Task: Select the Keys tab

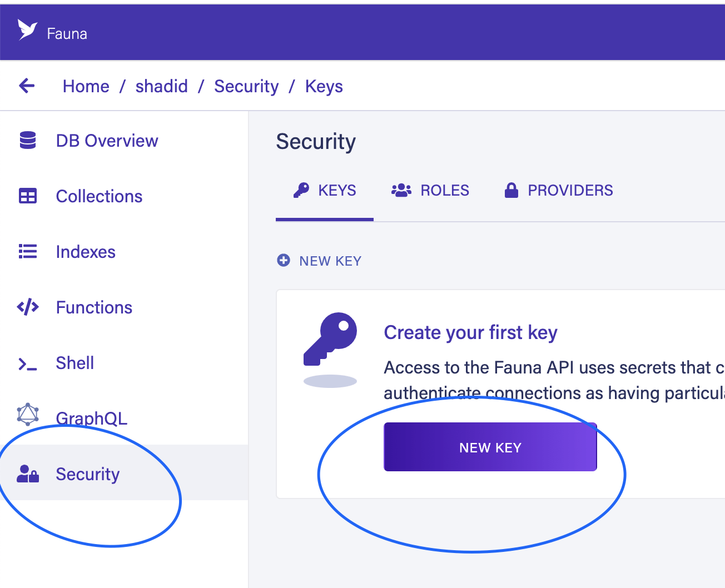Action: [x=325, y=191]
